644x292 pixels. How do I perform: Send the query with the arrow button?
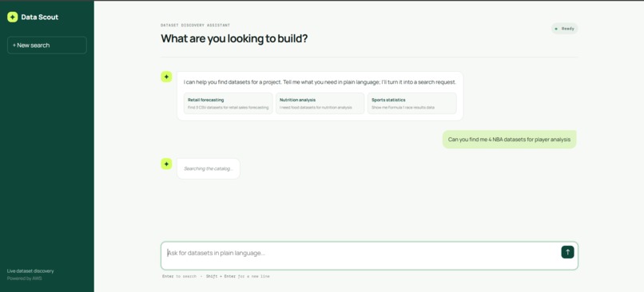pos(567,252)
